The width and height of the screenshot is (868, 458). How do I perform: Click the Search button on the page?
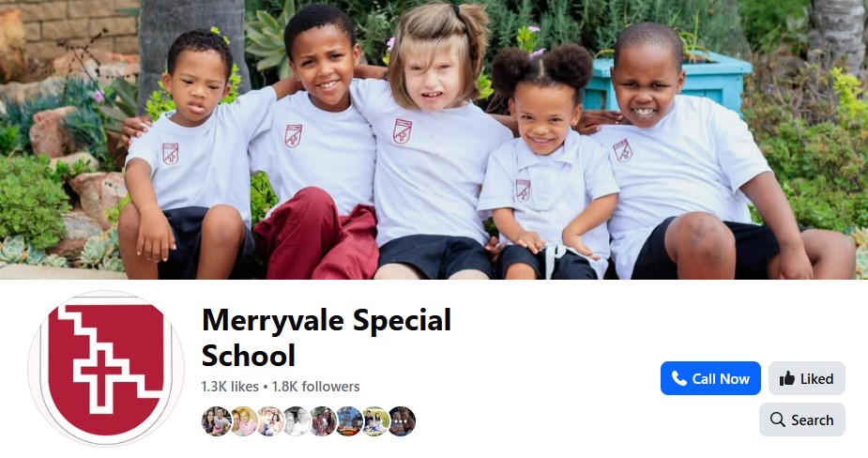(x=801, y=420)
